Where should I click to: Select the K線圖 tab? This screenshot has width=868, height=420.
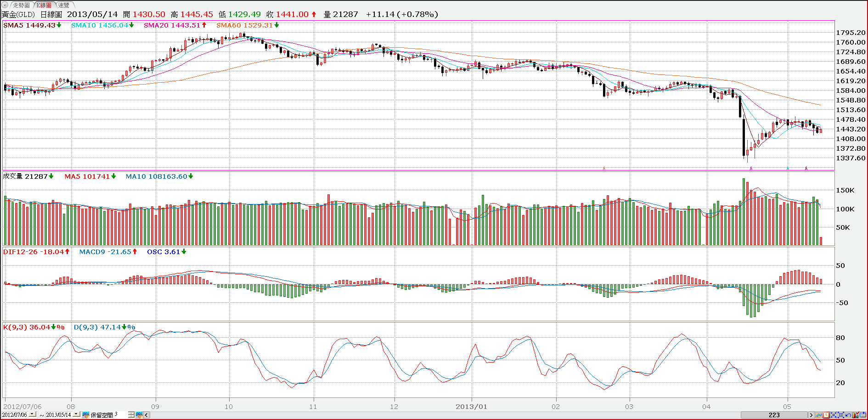(44, 5)
